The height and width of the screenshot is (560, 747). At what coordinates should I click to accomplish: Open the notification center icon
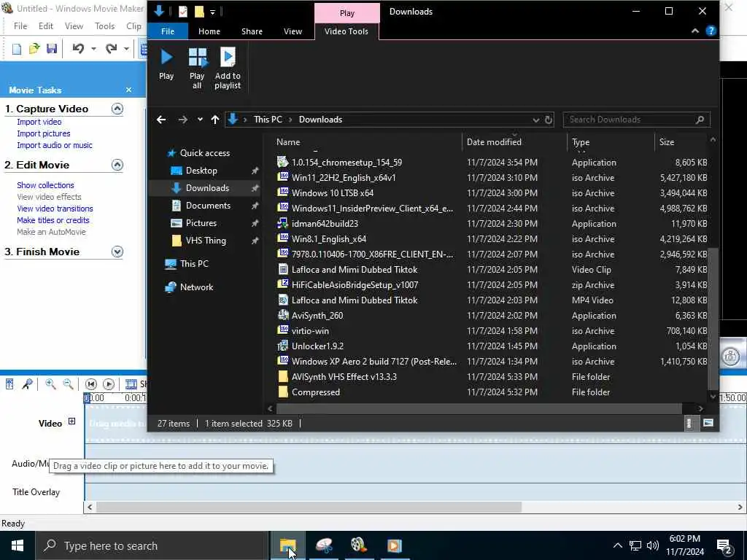tap(724, 545)
